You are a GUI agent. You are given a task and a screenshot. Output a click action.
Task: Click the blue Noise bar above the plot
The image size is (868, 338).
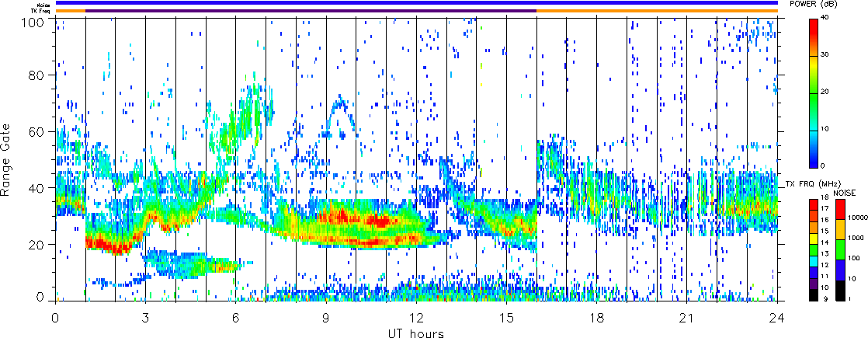pyautogui.click(x=416, y=3)
